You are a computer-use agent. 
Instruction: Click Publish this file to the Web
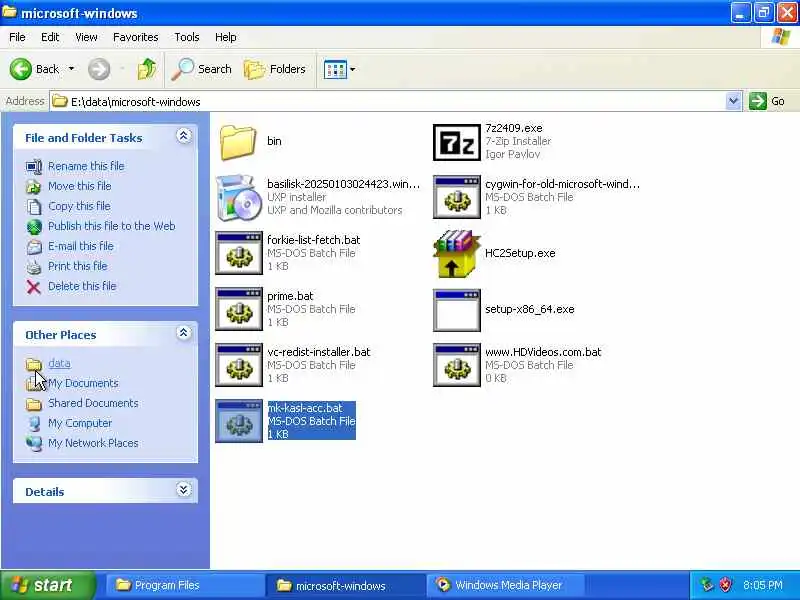(x=112, y=226)
